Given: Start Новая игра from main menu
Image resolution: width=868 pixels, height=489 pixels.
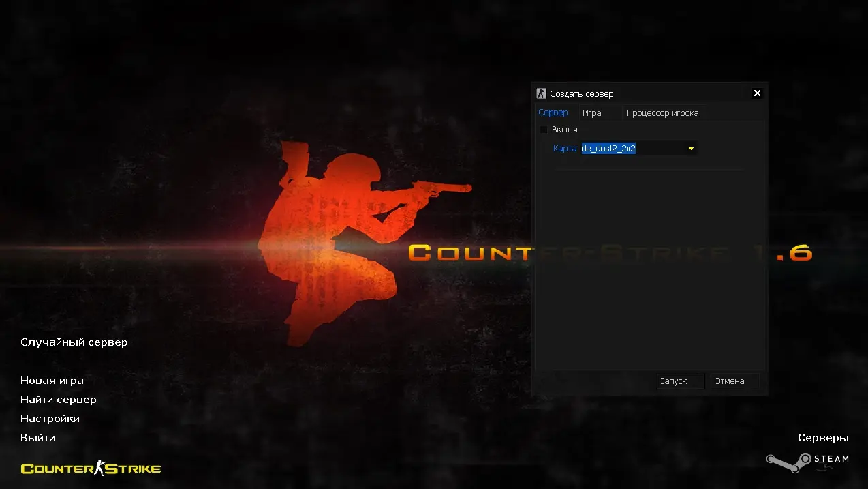Looking at the screenshot, I should (x=52, y=381).
